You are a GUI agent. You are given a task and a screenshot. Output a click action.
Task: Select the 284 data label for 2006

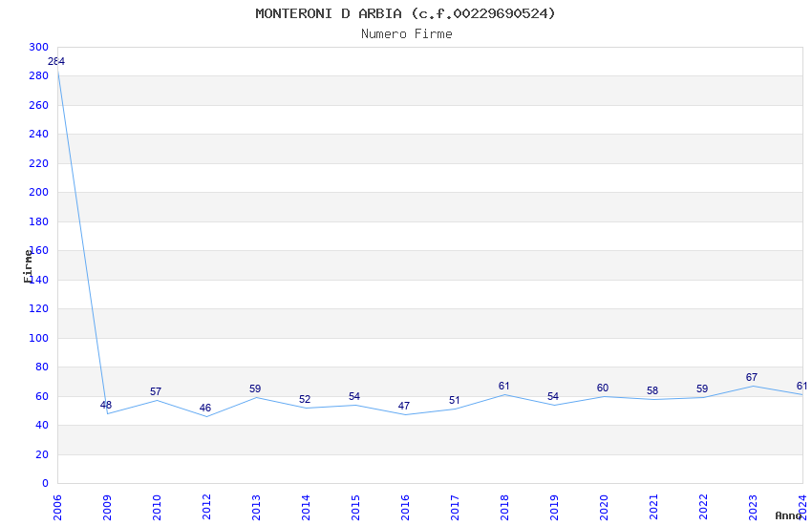coord(56,61)
